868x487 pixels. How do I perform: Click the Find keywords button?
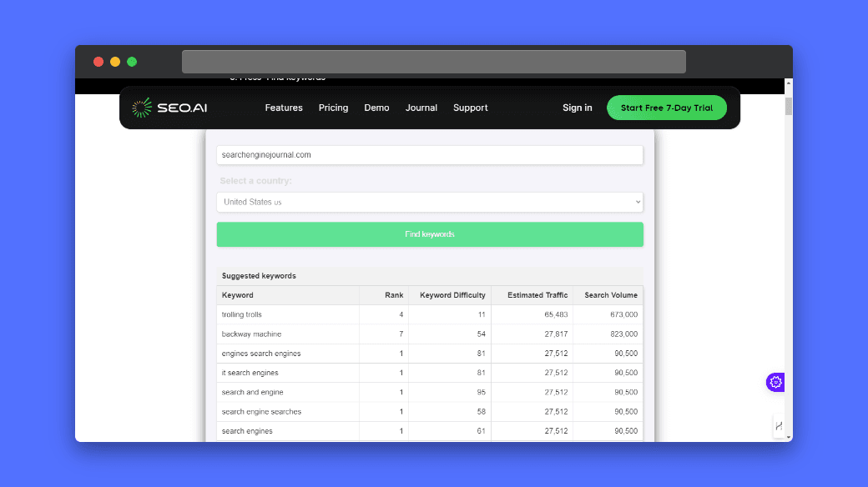point(430,234)
